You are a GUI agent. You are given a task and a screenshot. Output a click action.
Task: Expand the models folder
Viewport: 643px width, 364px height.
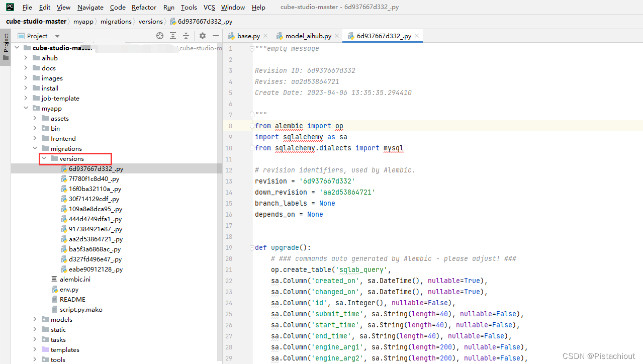pos(35,319)
